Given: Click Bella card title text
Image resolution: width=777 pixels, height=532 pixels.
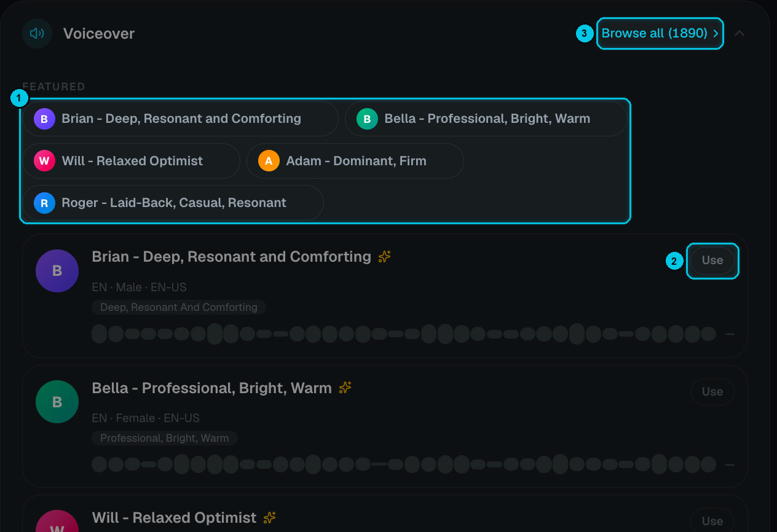Looking at the screenshot, I should [211, 388].
